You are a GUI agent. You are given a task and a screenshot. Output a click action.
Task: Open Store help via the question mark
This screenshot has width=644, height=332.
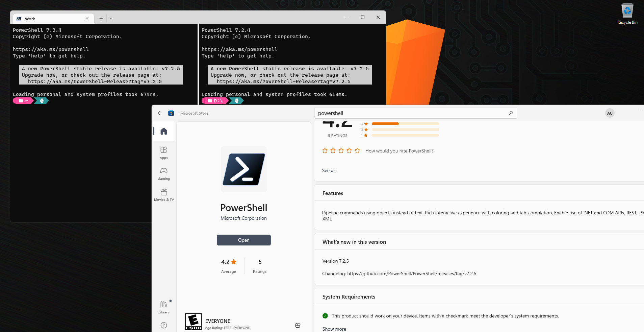click(x=163, y=325)
